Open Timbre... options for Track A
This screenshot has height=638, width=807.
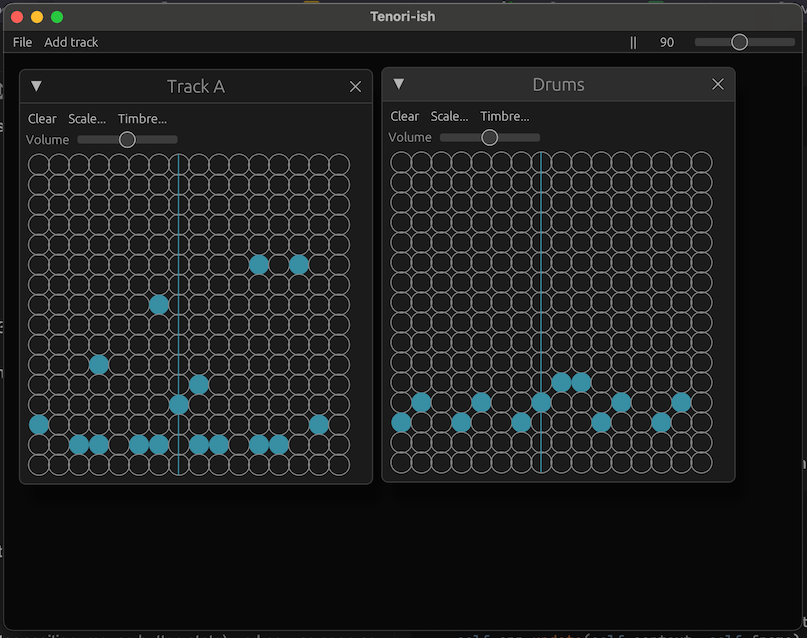[x=142, y=119]
